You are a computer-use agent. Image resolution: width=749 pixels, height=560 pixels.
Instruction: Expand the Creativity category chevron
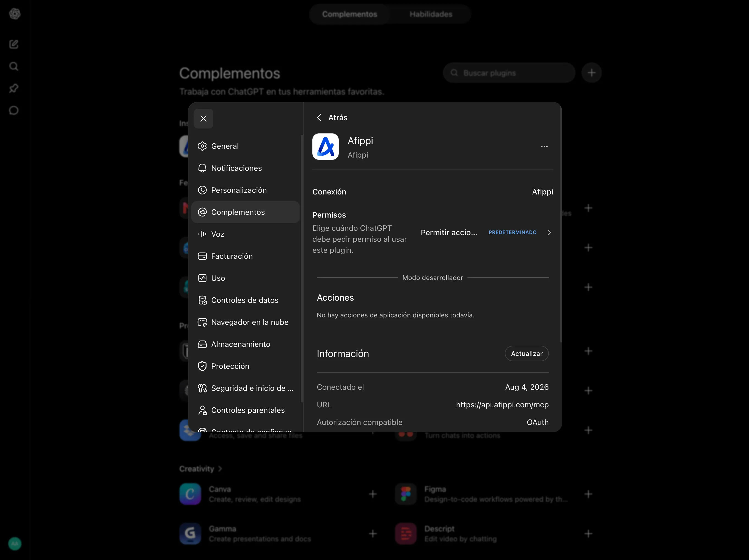point(220,469)
